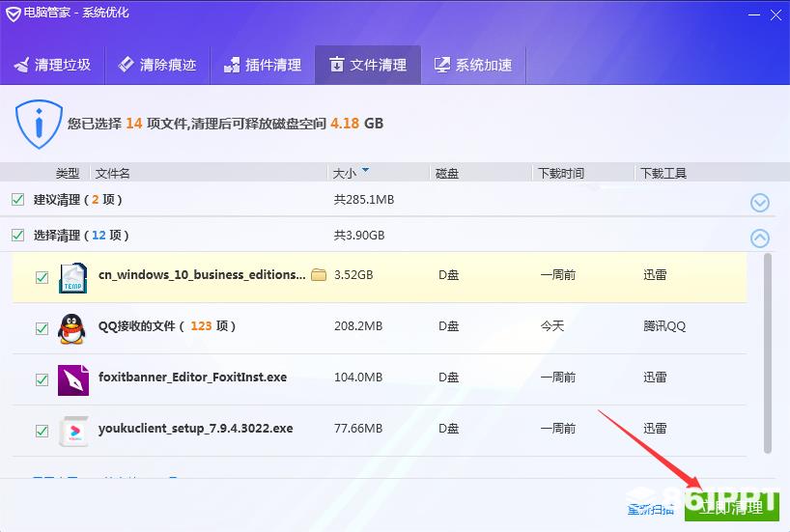The image size is (790, 532).
Task: Click the 类型 column header
Action: [x=68, y=174]
